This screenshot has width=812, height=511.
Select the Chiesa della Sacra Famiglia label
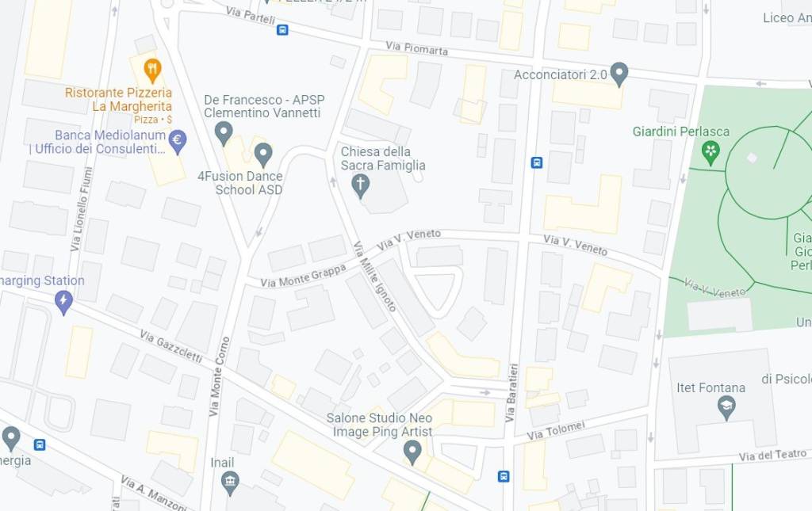point(383,158)
